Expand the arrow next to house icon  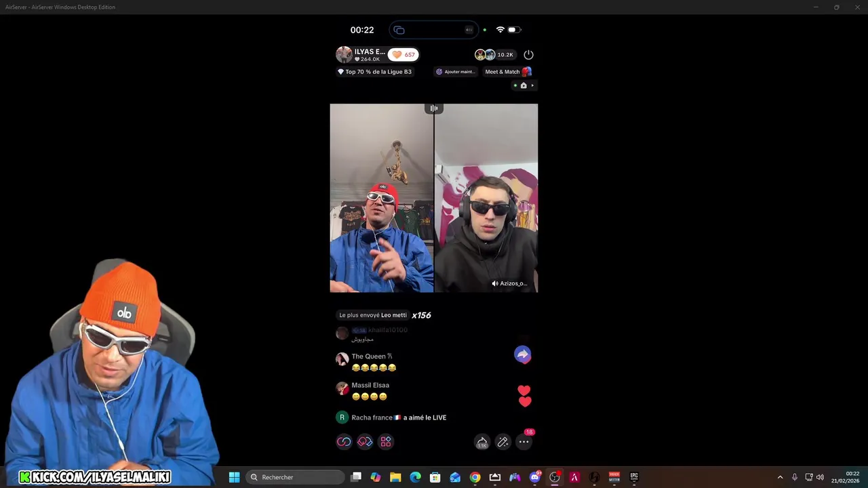(x=532, y=85)
